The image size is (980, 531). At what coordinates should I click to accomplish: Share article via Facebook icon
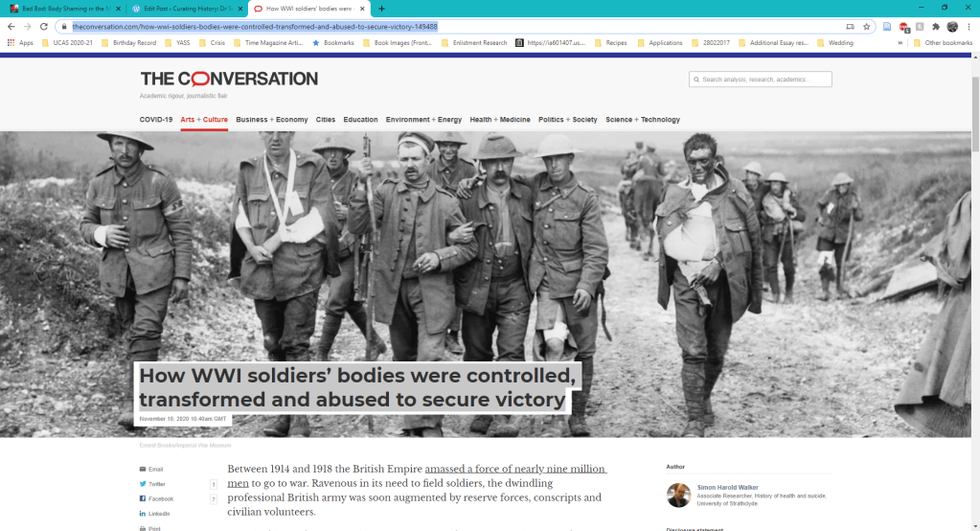point(144,499)
